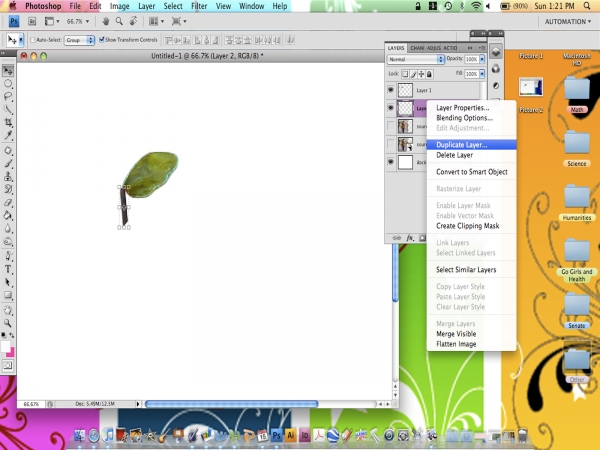Select the Magic Wand tool
This screenshot has height=450, width=600.
click(8, 109)
